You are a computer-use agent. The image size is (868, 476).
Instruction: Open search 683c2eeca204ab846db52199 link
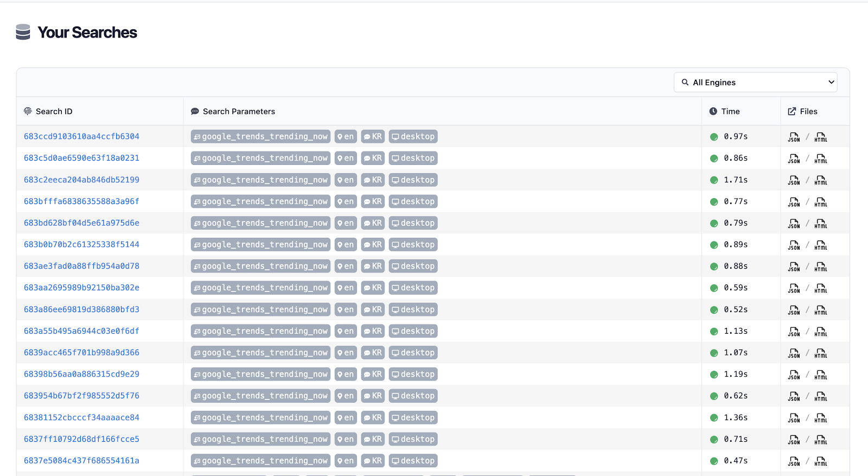81,180
